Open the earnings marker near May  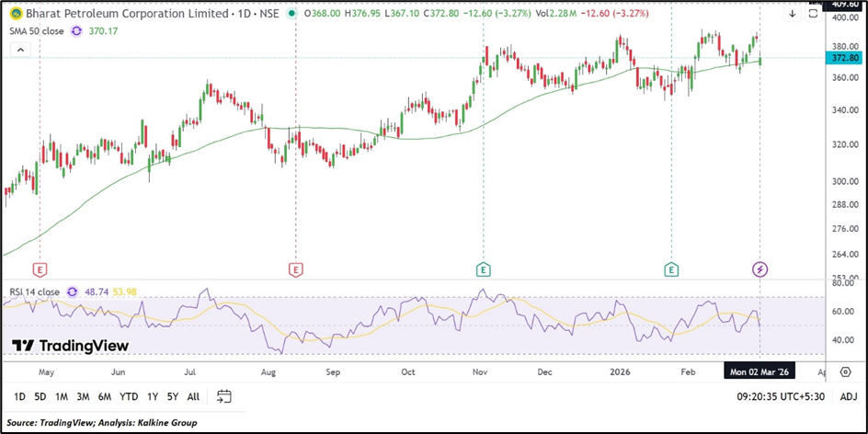[x=40, y=268]
